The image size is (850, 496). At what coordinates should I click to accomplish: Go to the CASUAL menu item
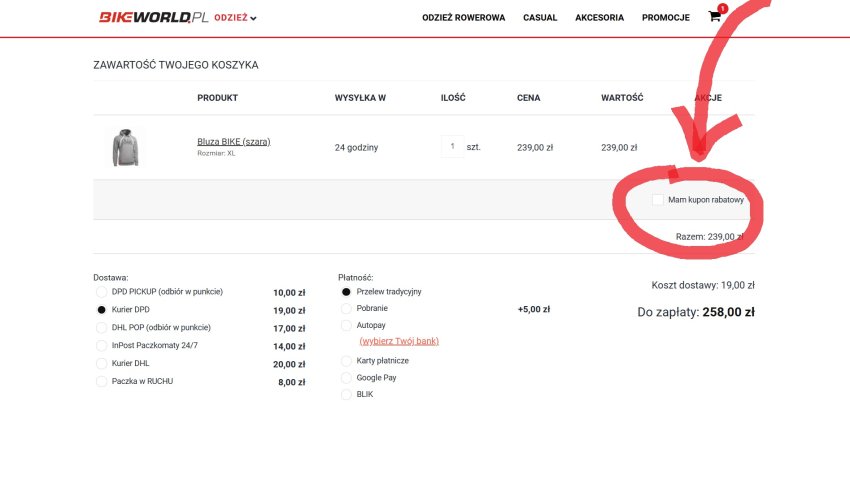coord(540,18)
